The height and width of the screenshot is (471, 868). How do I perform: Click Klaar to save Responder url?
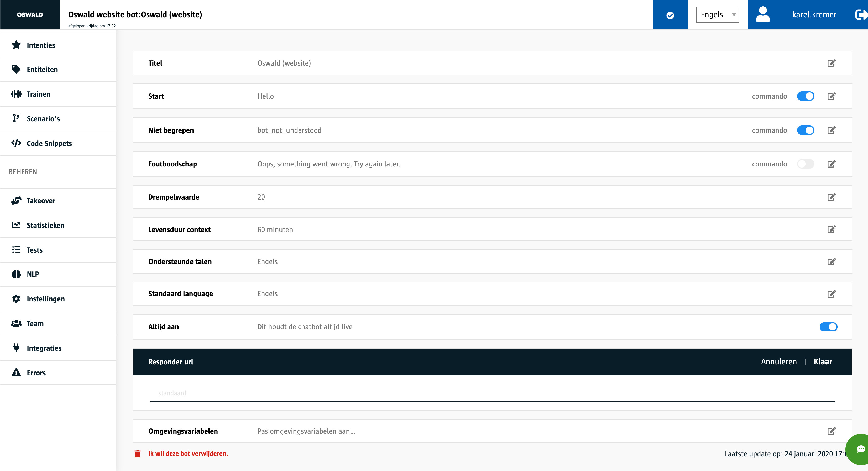823,362
